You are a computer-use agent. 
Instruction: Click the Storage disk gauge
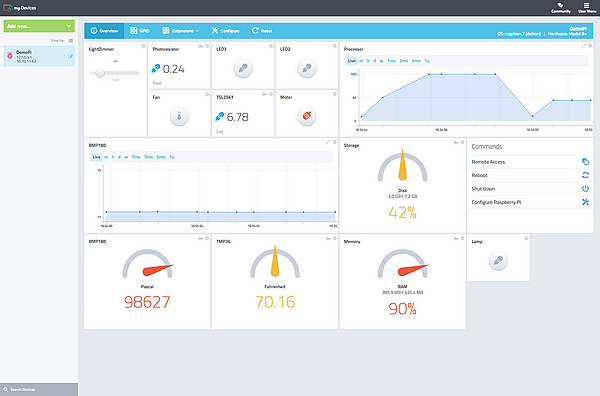[x=403, y=166]
